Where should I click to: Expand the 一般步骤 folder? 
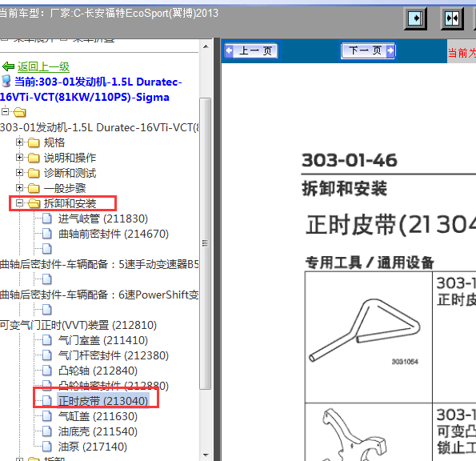tap(19, 187)
